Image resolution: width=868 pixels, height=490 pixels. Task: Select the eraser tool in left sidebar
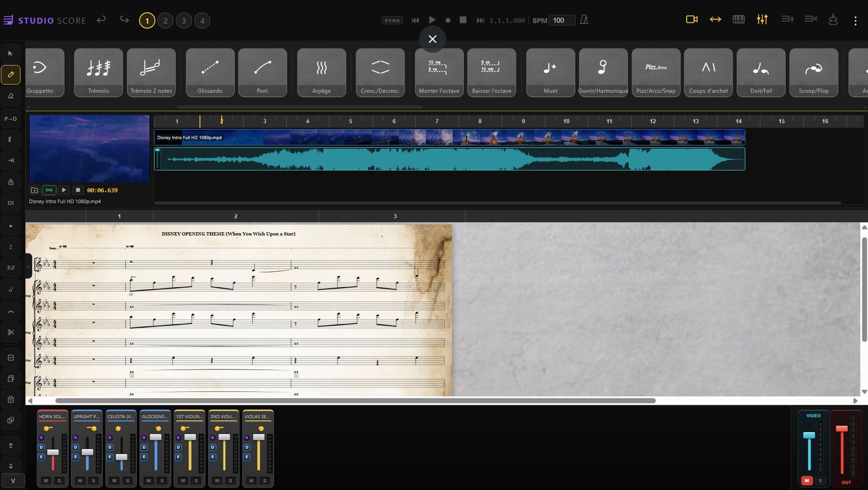click(10, 96)
